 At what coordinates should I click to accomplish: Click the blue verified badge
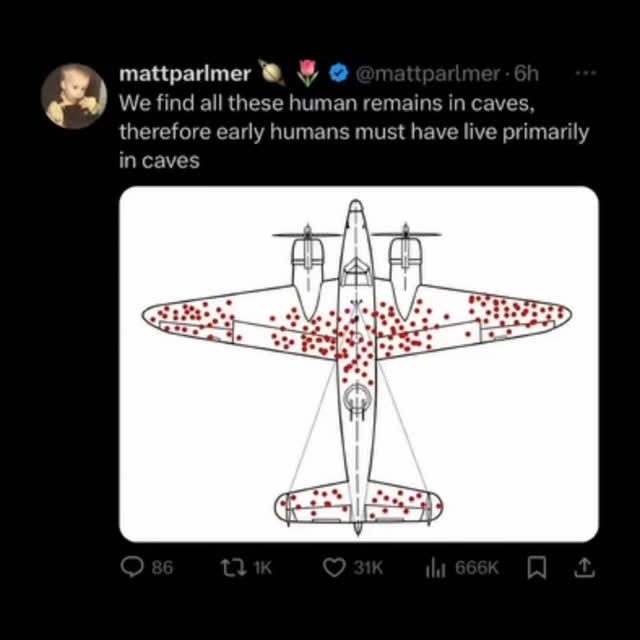pyautogui.click(x=339, y=73)
